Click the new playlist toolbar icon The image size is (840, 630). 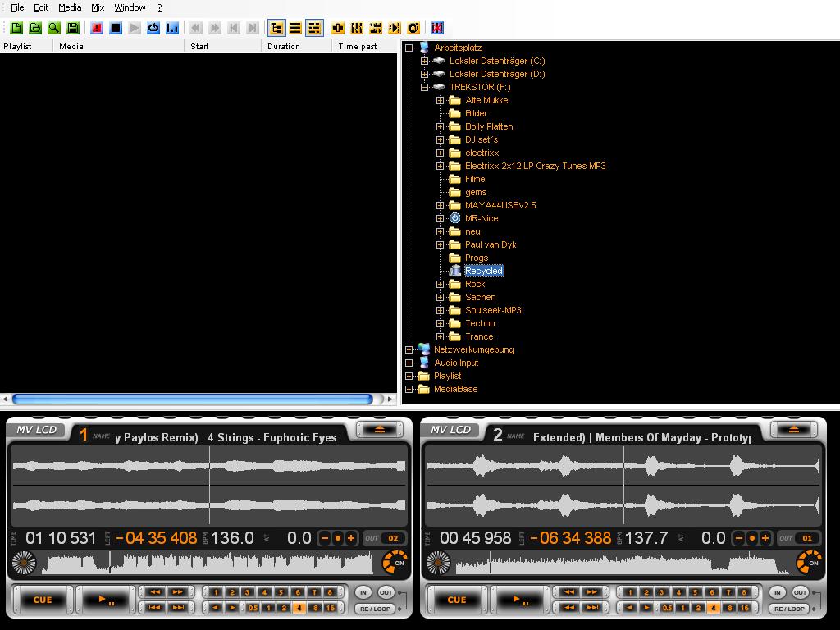coord(16,28)
